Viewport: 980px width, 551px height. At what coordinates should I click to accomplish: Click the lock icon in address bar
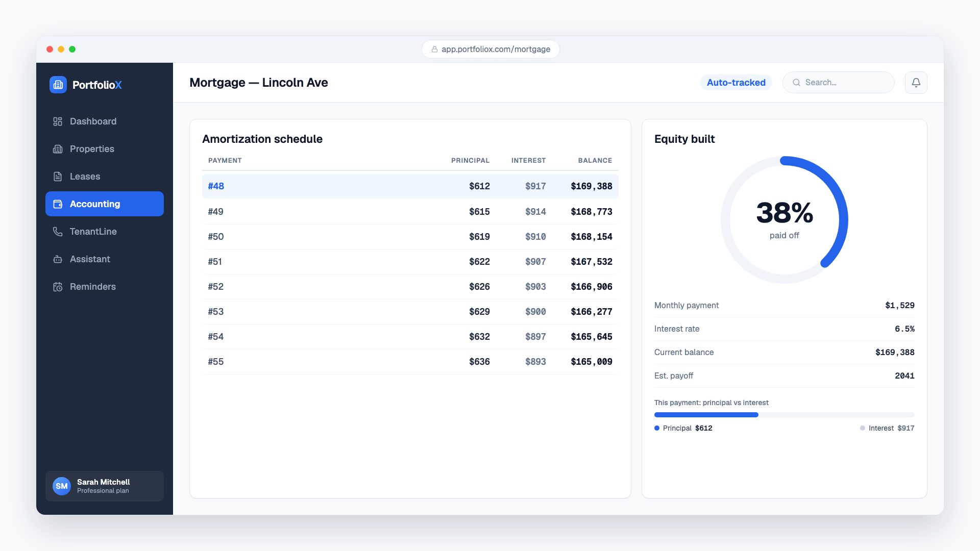pos(434,49)
